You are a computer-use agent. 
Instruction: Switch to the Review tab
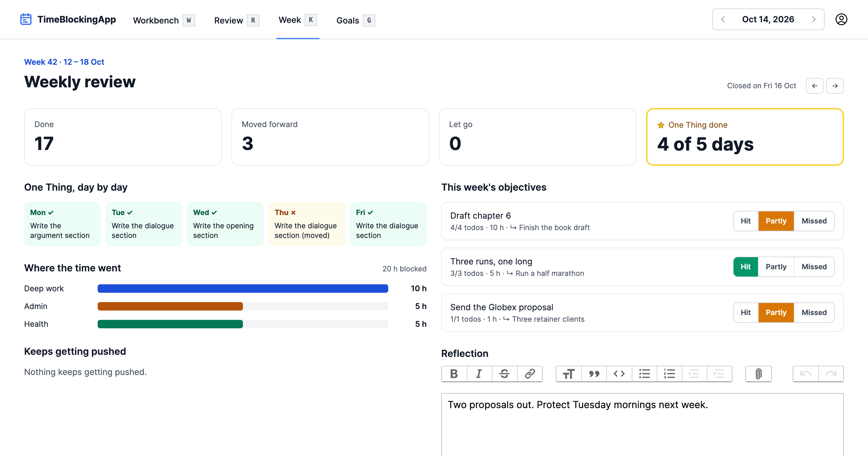237,20
